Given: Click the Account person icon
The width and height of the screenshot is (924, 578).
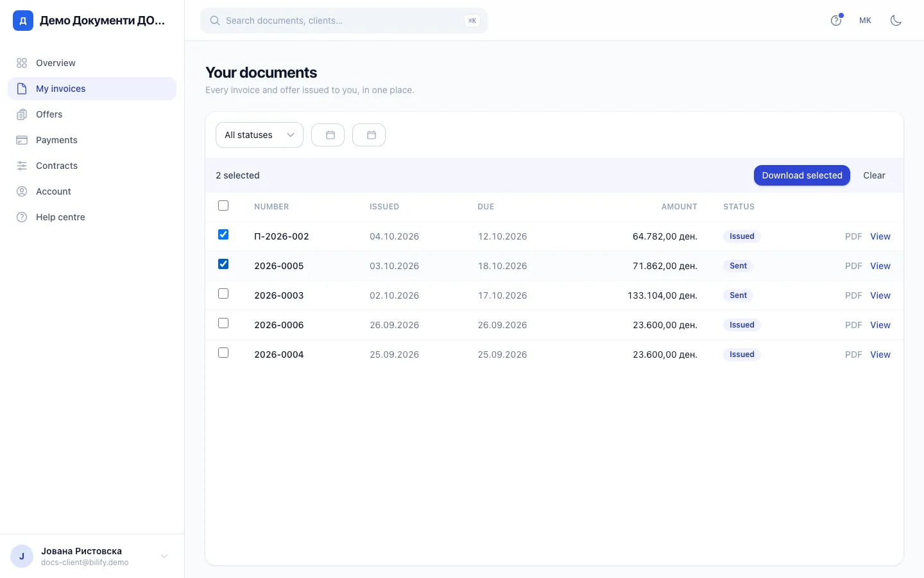Looking at the screenshot, I should coord(22,191).
